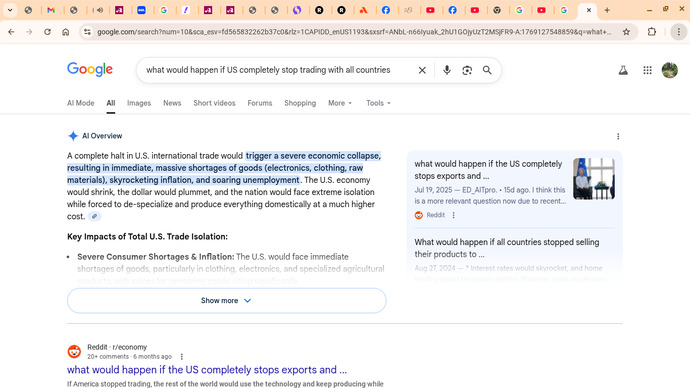Switch to the Gmail tab
This screenshot has height=388, width=690.
pos(51,10)
